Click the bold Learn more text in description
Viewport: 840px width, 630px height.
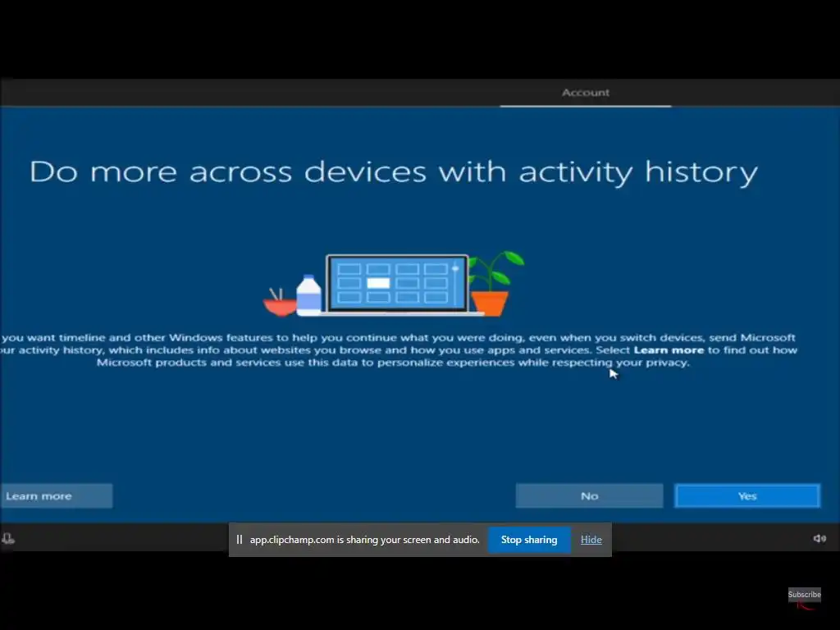coord(669,349)
